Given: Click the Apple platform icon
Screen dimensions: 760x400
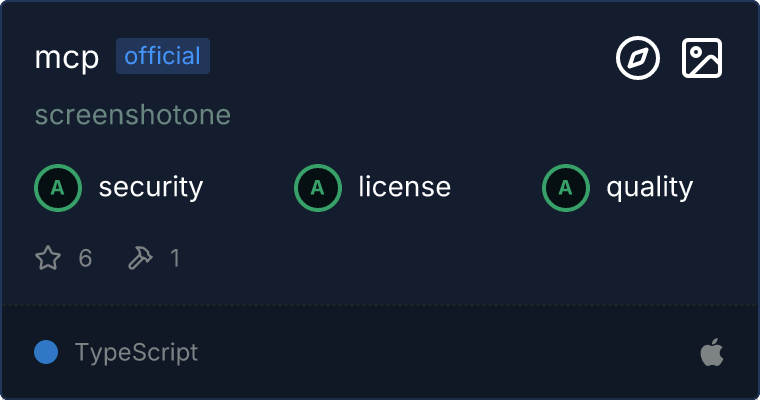Looking at the screenshot, I should [711, 352].
